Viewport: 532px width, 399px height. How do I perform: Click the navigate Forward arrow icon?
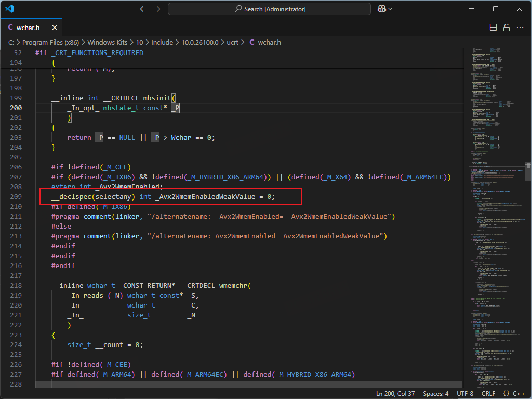(x=156, y=9)
